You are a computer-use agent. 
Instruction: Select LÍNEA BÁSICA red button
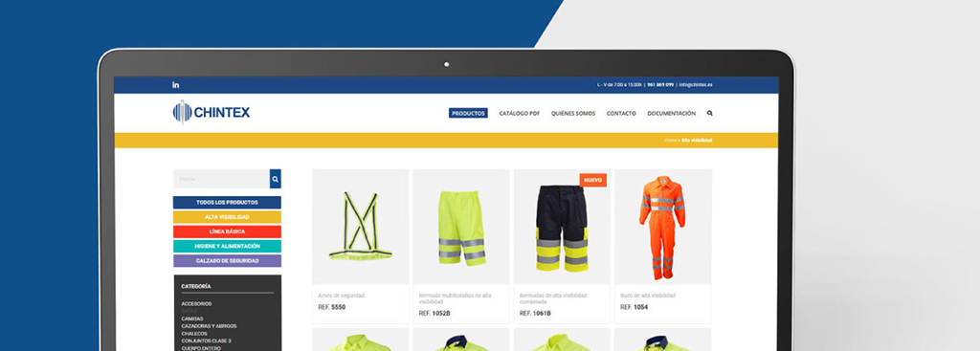[x=227, y=231]
